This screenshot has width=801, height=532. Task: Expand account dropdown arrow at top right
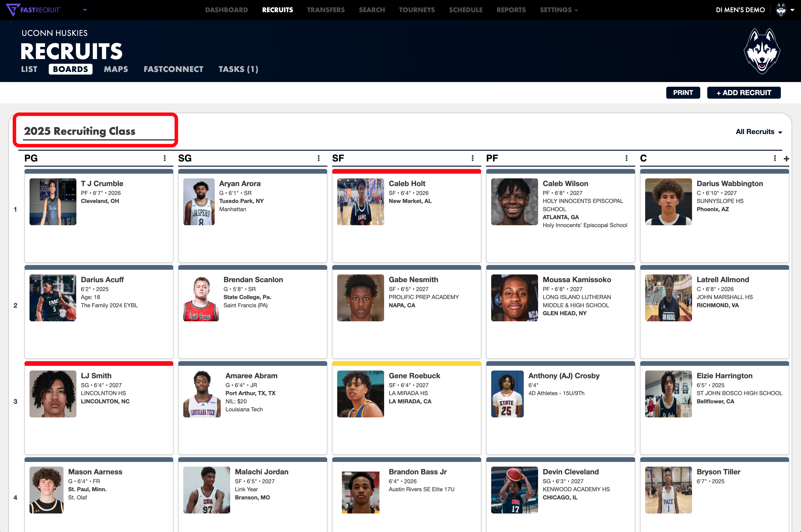[793, 10]
